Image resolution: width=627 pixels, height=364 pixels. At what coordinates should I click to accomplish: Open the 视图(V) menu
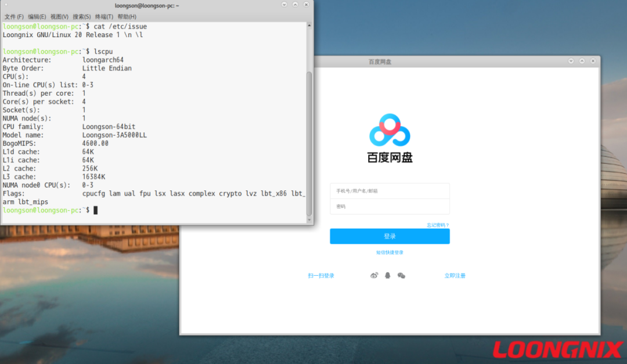58,16
